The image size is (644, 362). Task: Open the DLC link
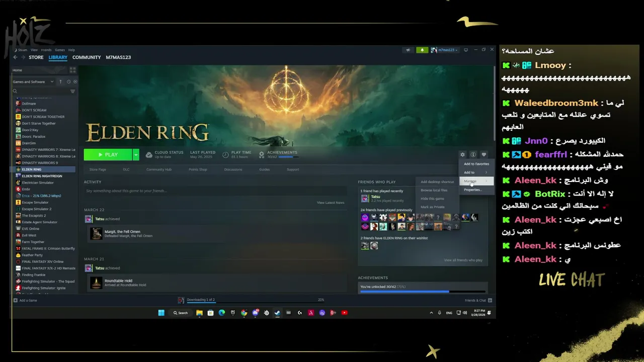pyautogui.click(x=126, y=169)
